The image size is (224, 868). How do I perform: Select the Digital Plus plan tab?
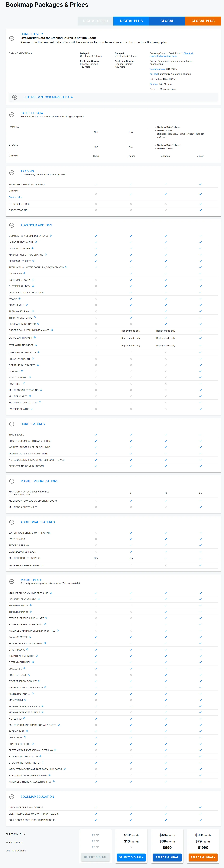132,21
